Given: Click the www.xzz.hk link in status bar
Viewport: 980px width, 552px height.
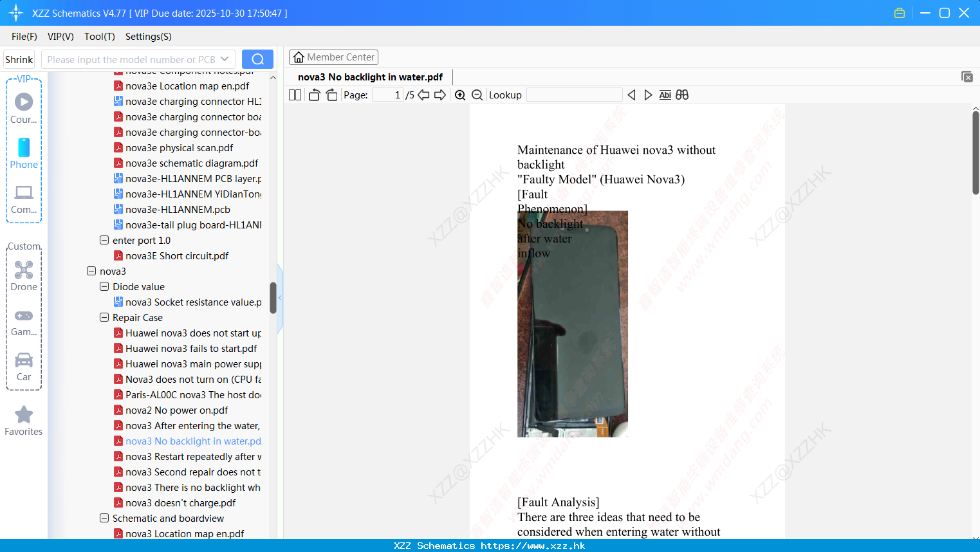Looking at the screenshot, I should 533,546.
